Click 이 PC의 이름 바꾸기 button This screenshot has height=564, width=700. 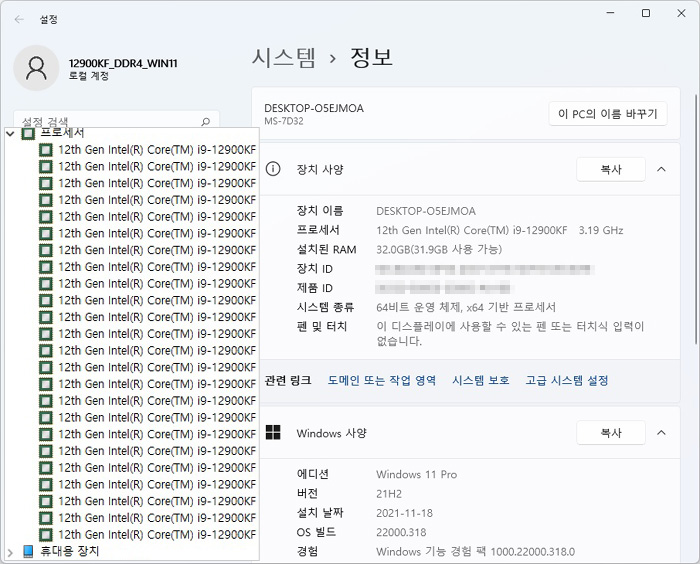(608, 114)
